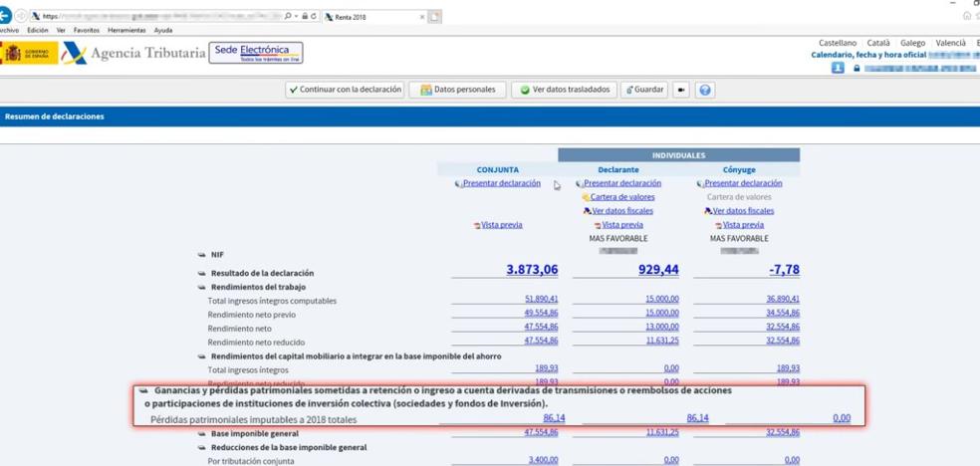Open Calendario, fecha y hora oficial
980x466 pixels.
[868, 55]
